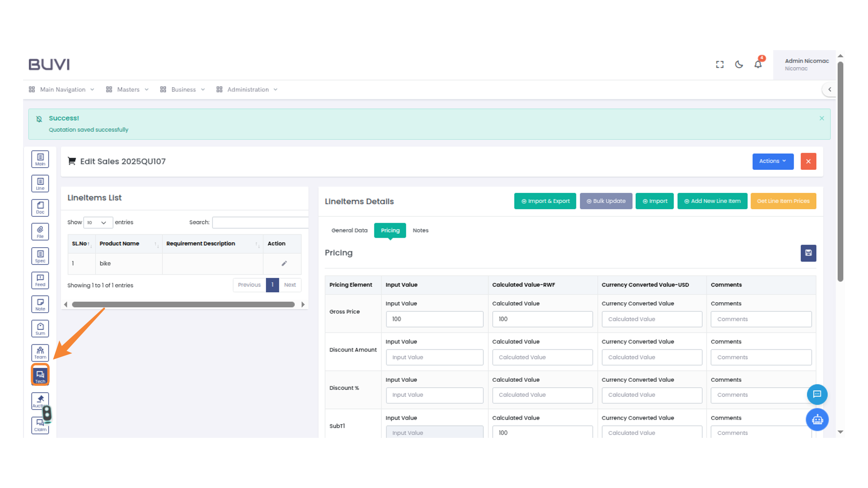
Task: Click Get Line Item Prices button
Action: click(x=783, y=201)
